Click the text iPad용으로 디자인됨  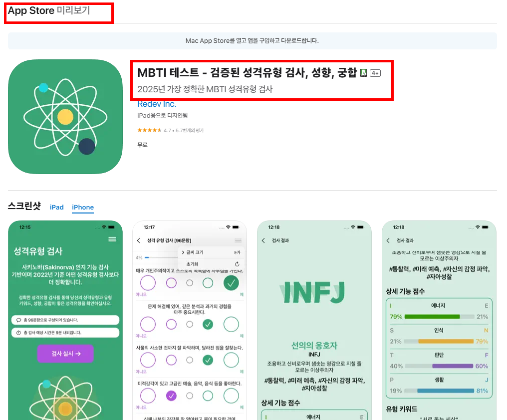(163, 115)
